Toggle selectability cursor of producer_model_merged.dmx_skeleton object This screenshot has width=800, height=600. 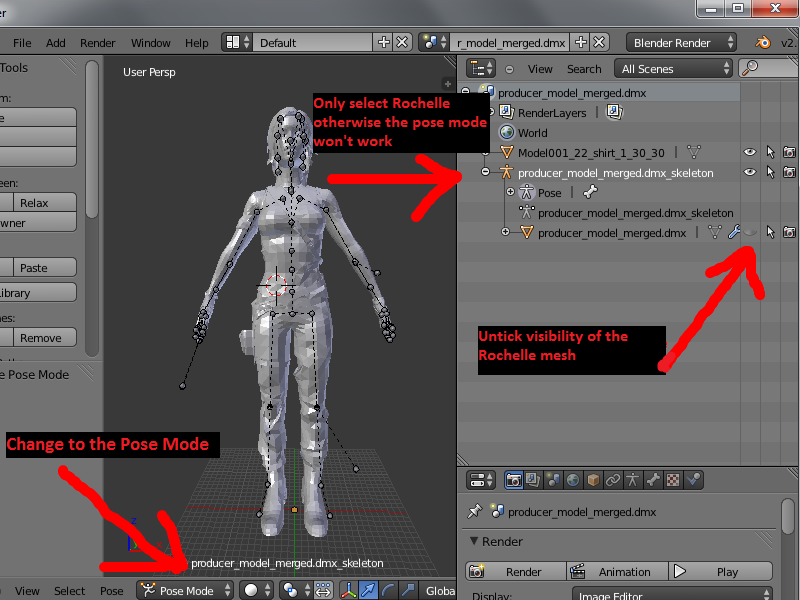point(770,172)
